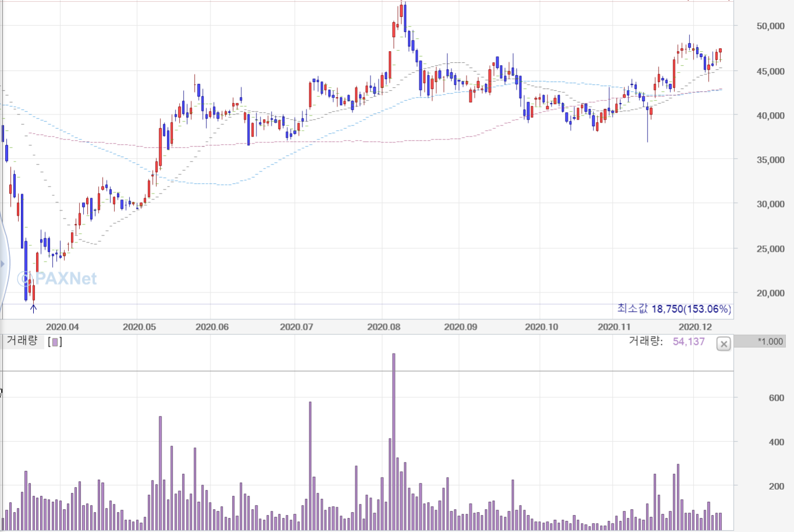Image resolution: width=794 pixels, height=532 pixels.
Task: Click the 45,000 price axis label
Action: 770,71
